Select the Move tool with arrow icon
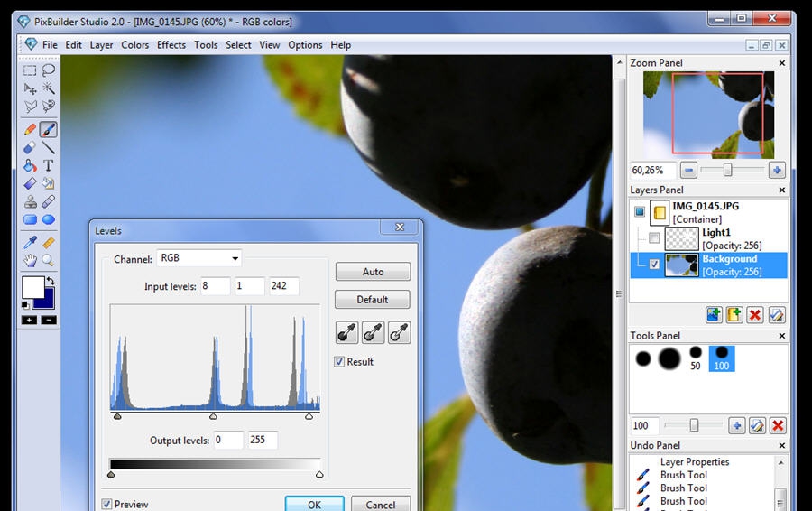 (x=30, y=88)
